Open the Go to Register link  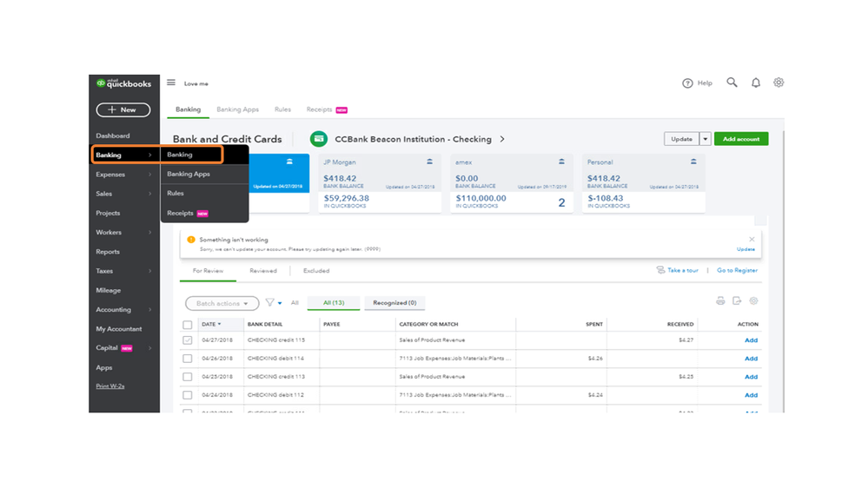[x=737, y=271]
